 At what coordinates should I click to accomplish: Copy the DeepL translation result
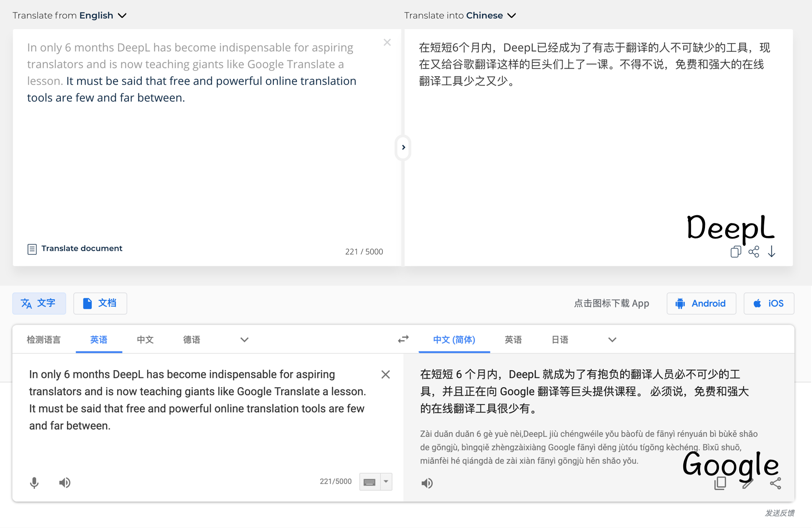[735, 251]
